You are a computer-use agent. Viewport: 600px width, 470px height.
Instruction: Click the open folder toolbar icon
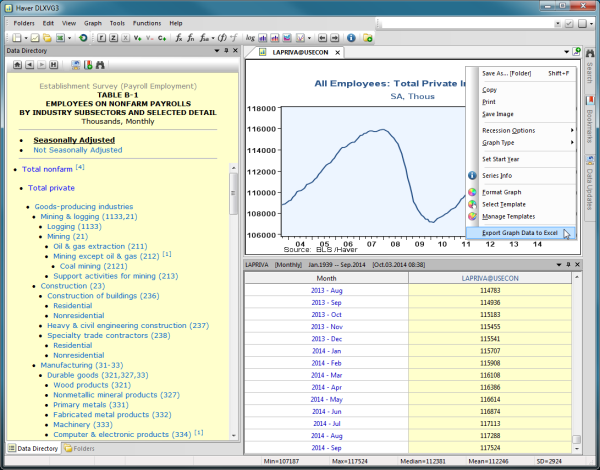click(47, 38)
